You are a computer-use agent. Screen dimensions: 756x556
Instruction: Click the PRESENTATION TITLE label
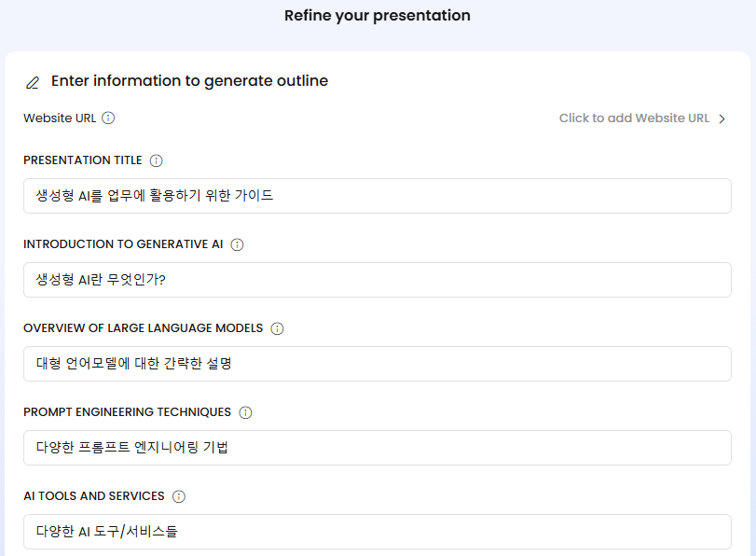83,160
